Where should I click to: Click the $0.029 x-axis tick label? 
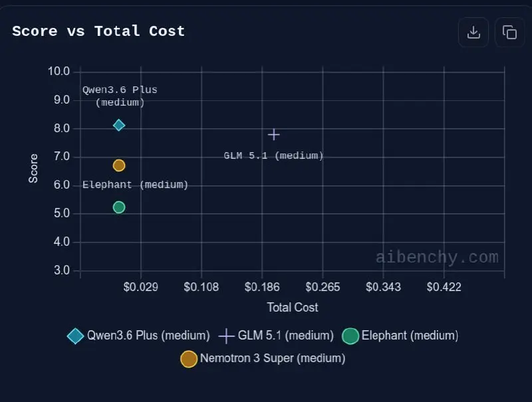click(140, 287)
